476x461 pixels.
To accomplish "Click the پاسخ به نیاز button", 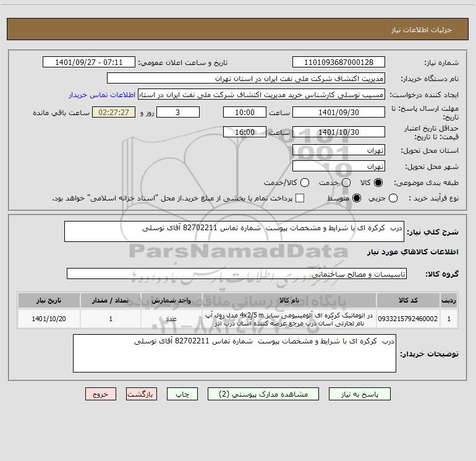I will tap(359, 394).
